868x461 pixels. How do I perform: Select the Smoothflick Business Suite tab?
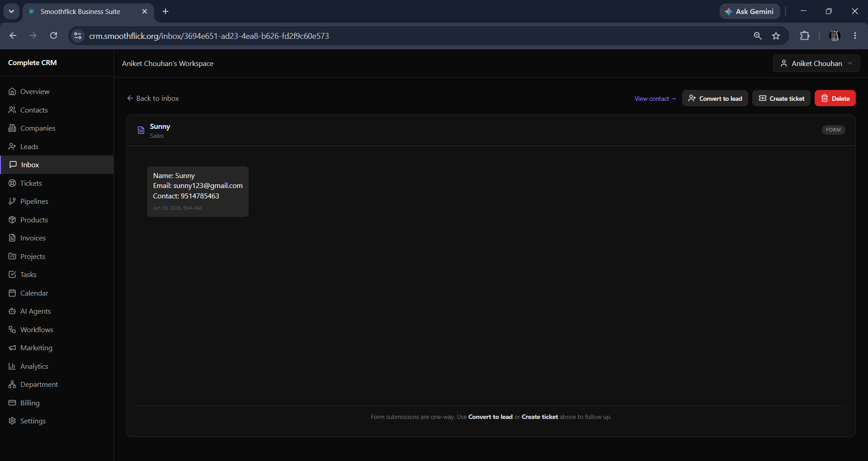tap(88, 11)
